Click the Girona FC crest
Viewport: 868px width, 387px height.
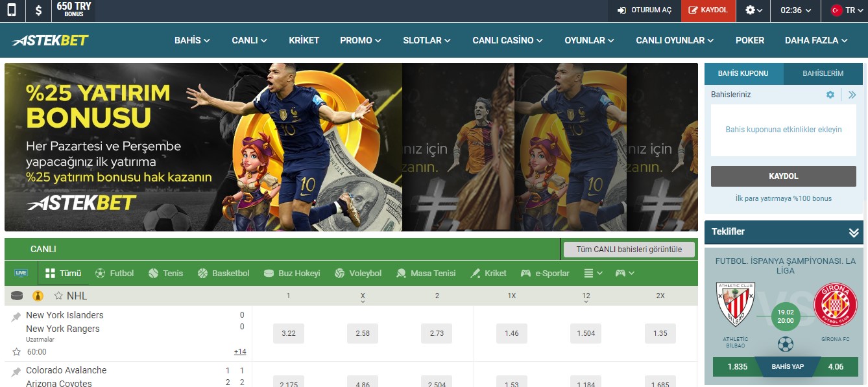point(835,306)
